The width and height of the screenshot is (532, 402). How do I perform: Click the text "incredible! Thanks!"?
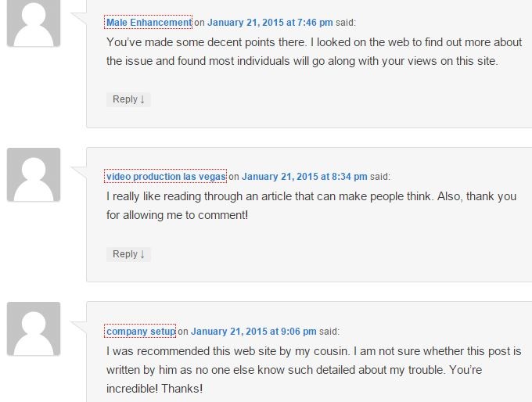pyautogui.click(x=154, y=389)
